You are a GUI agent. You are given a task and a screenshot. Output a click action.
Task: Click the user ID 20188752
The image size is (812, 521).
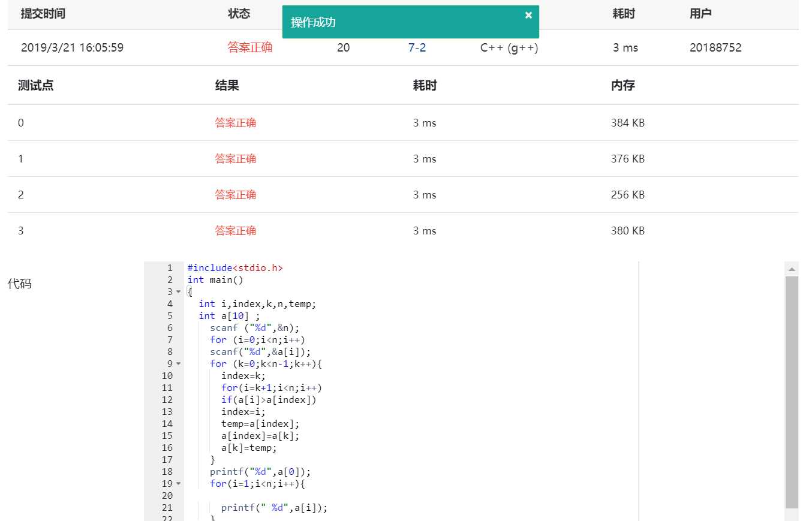click(x=715, y=48)
